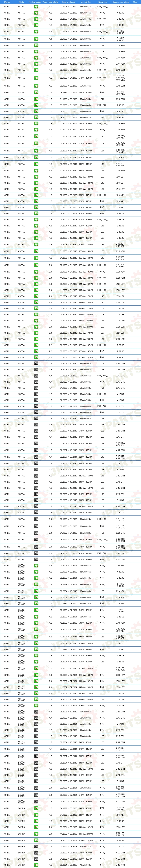Click diesel ON icon in Astra 06.2004 Z 19 DT row
This screenshot has width=141, height=868.
[36, 470]
